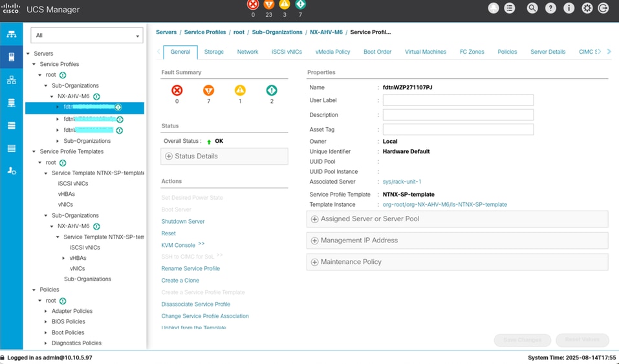Open the help question mark icon
619x364 pixels.
(x=550, y=8)
